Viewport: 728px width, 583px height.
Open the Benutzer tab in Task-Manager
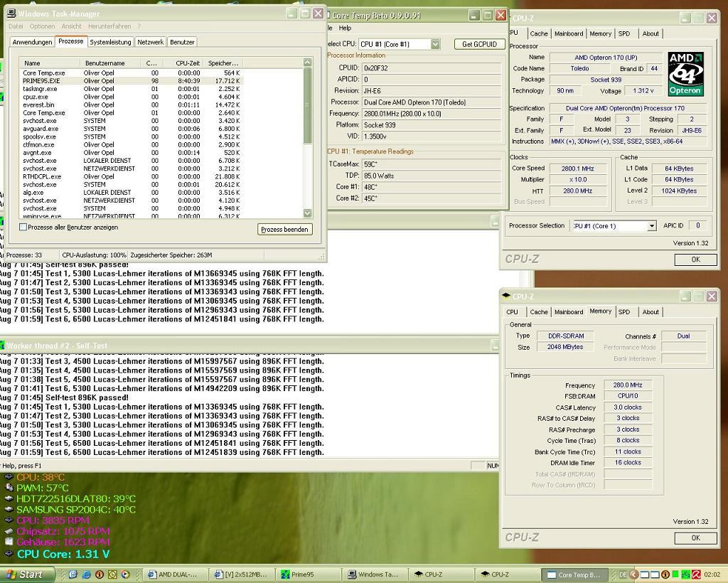(x=182, y=42)
